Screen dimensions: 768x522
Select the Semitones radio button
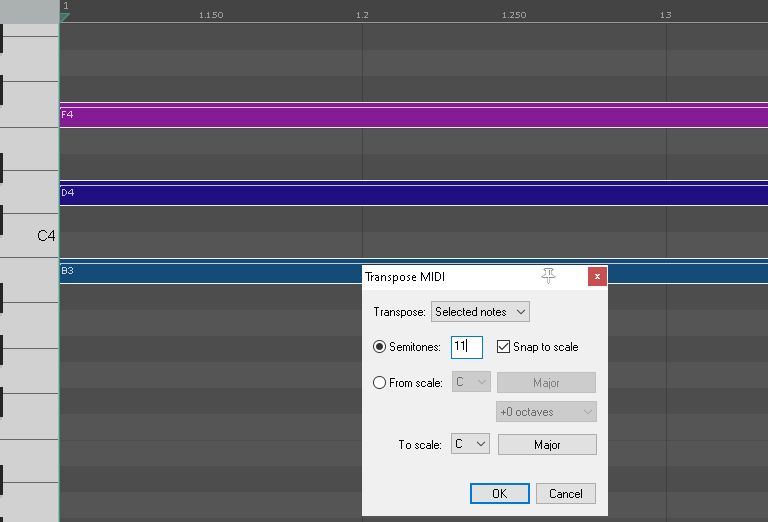(379, 347)
